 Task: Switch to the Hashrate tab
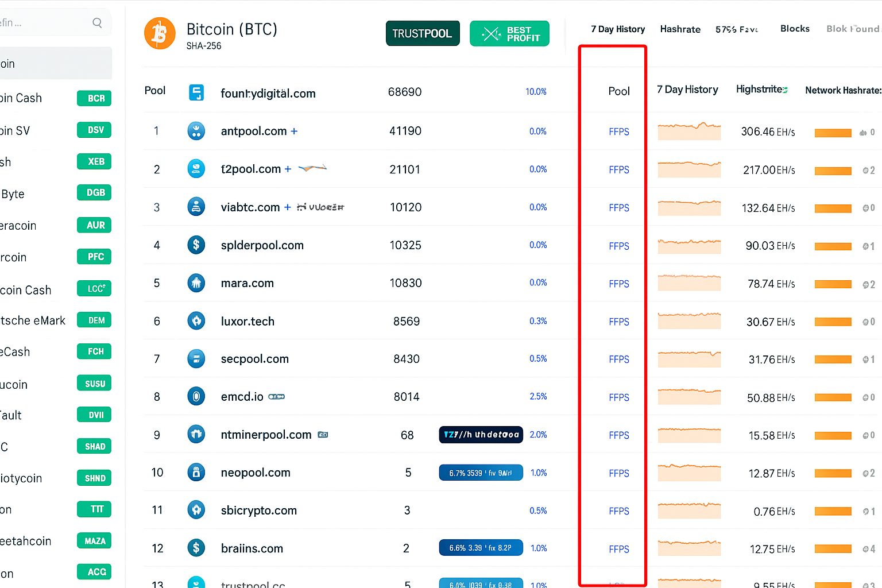(680, 29)
